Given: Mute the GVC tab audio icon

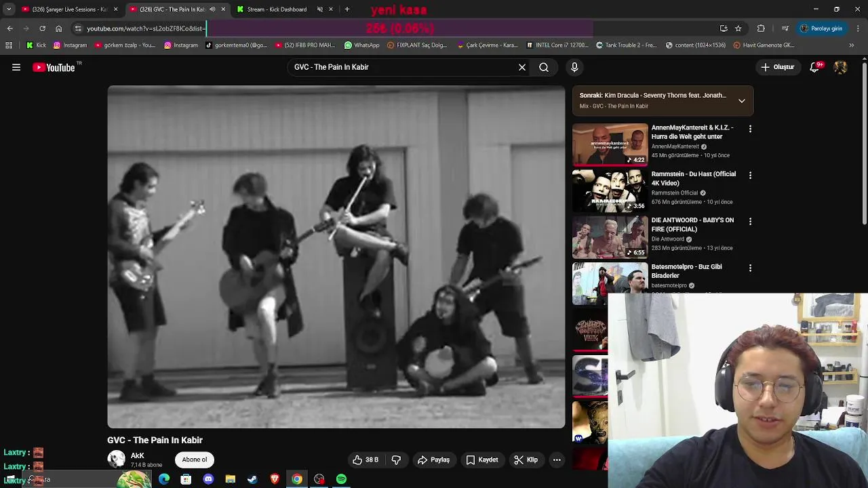Looking at the screenshot, I should 212,9.
